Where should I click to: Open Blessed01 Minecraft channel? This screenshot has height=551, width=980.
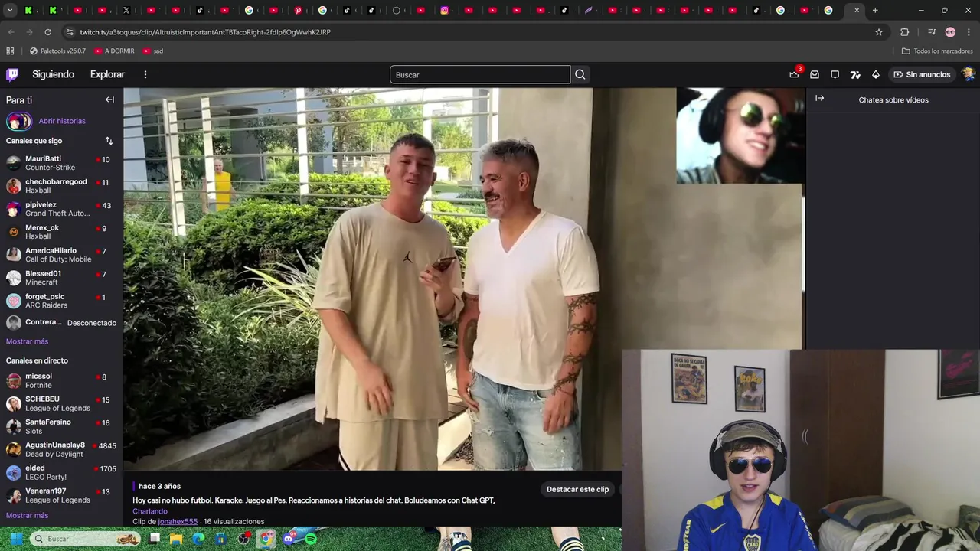coord(61,278)
